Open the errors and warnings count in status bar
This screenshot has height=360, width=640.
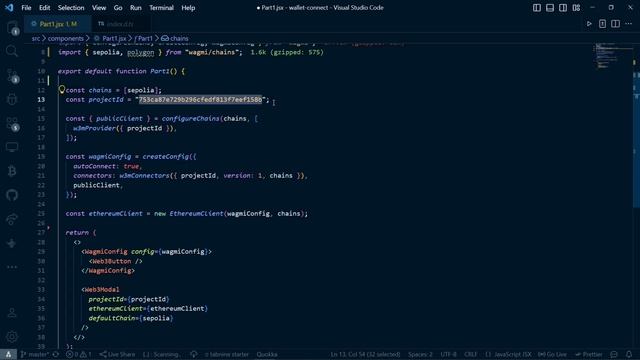[79, 355]
